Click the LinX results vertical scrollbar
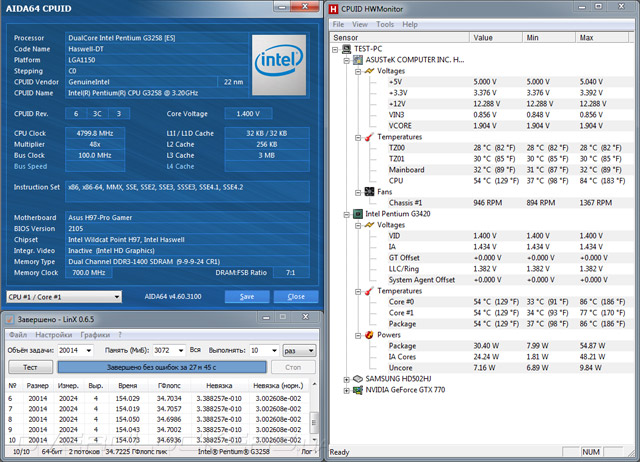Screen dimensions: 640x462 (x=314, y=412)
